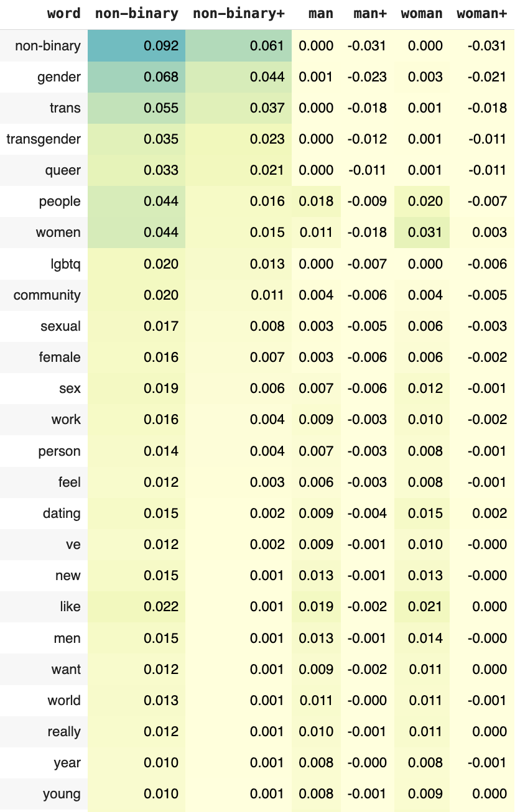Select the 'young' row label
This screenshot has width=515, height=812.
click(x=62, y=794)
